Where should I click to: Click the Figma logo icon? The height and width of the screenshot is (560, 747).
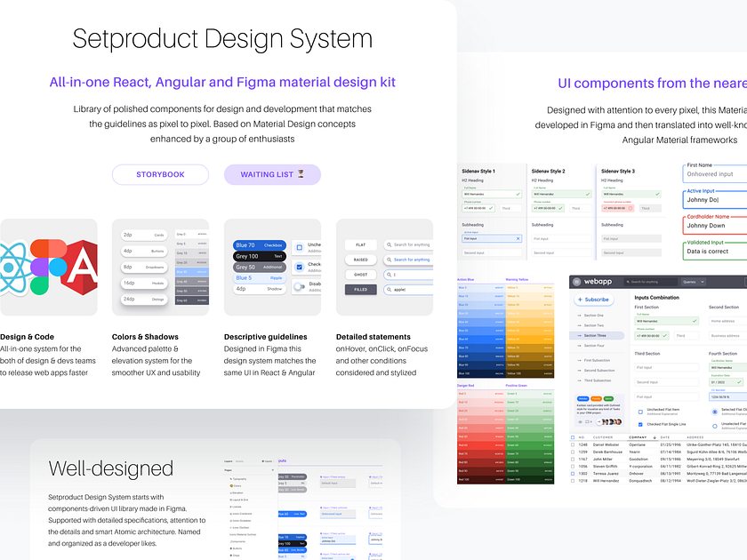click(47, 266)
